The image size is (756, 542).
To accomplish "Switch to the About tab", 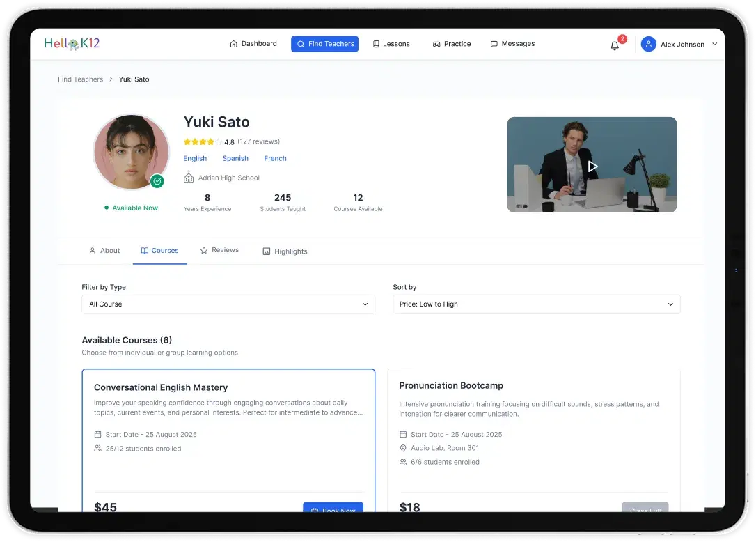I will pos(104,251).
